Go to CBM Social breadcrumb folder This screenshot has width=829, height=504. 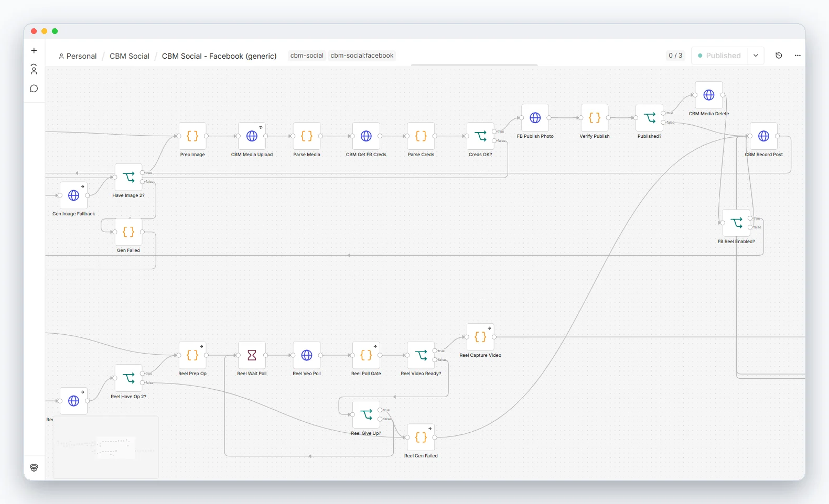point(130,56)
